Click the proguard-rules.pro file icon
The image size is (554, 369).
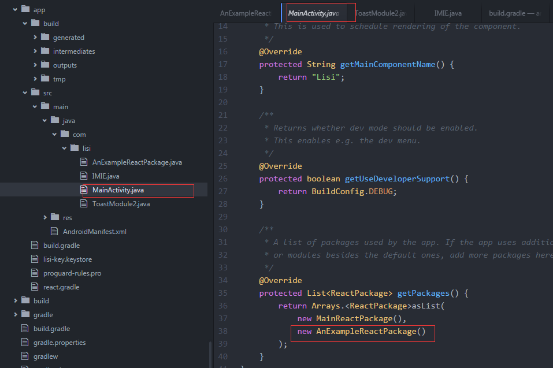[35, 273]
